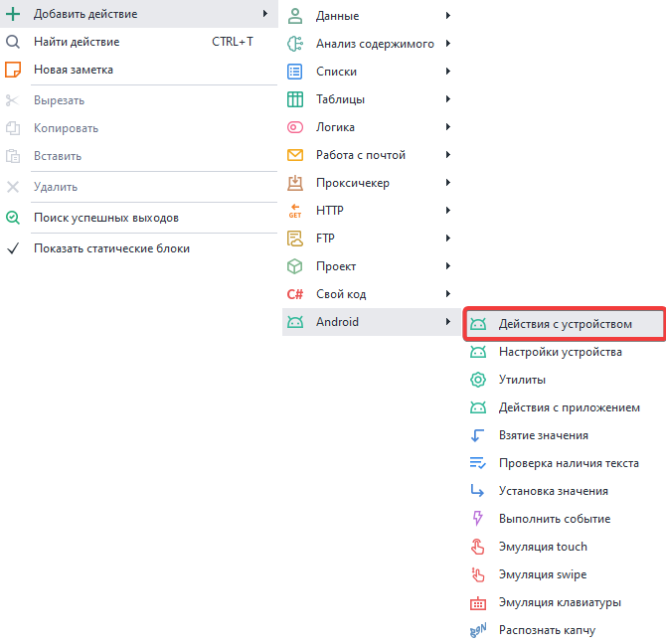Click the touch emulation hand icon
This screenshot has height=644, width=666.
(x=478, y=547)
